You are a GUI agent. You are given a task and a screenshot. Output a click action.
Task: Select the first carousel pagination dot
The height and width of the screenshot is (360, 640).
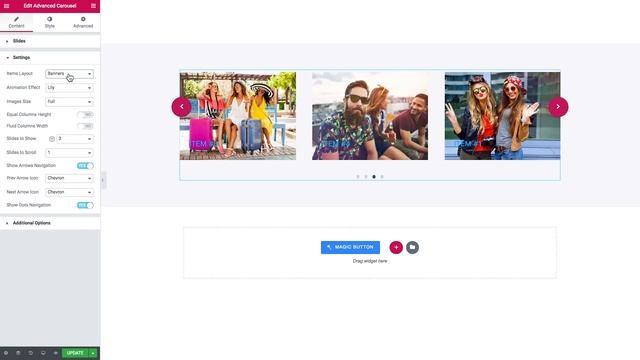click(358, 177)
